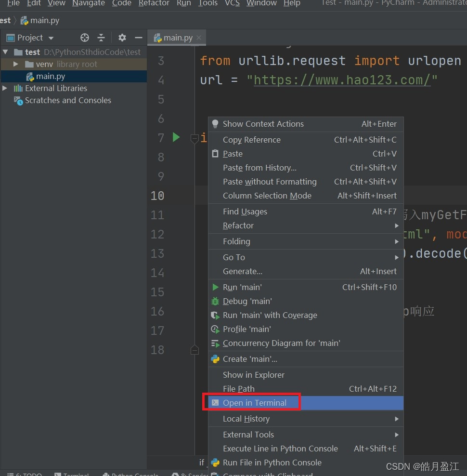
Task: Expand the venv library root folder
Action: (x=16, y=64)
